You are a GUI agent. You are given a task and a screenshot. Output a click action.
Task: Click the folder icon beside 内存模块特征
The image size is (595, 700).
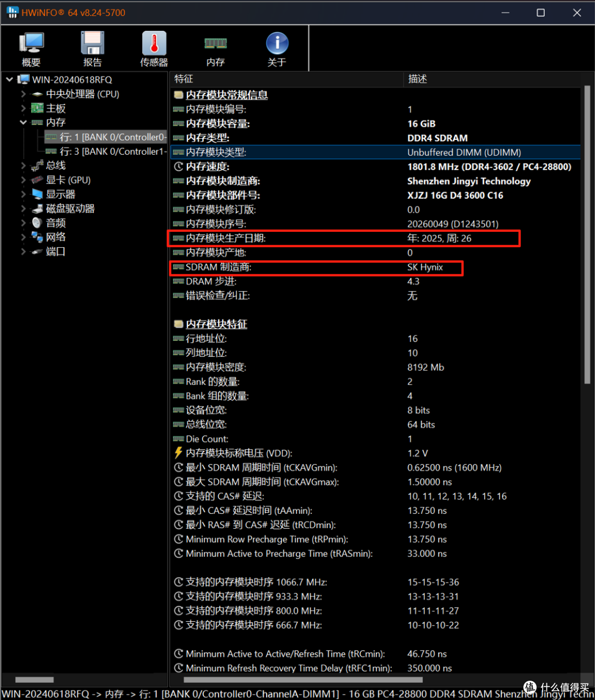178,324
